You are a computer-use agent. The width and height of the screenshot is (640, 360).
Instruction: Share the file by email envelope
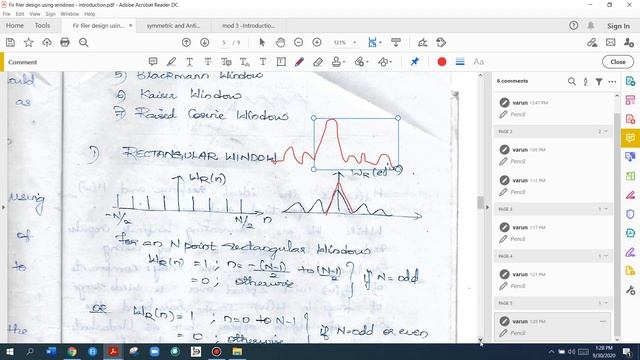pyautogui.click(x=611, y=42)
